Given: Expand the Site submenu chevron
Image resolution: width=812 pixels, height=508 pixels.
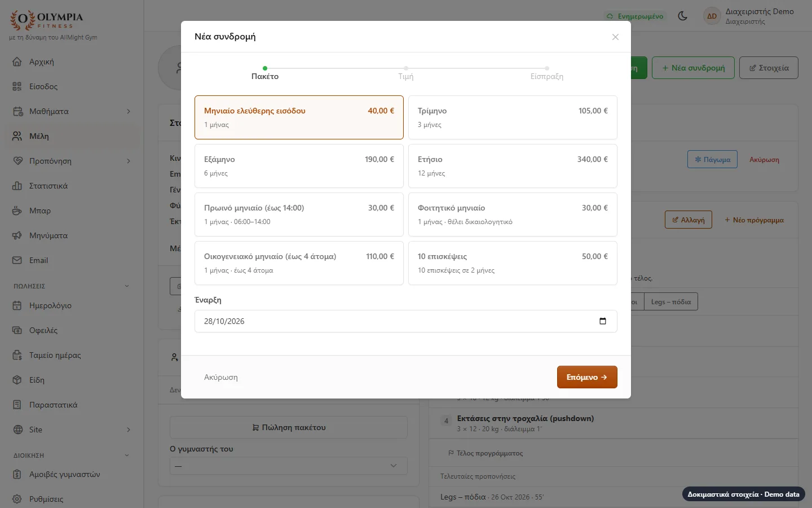Looking at the screenshot, I should coord(129,430).
